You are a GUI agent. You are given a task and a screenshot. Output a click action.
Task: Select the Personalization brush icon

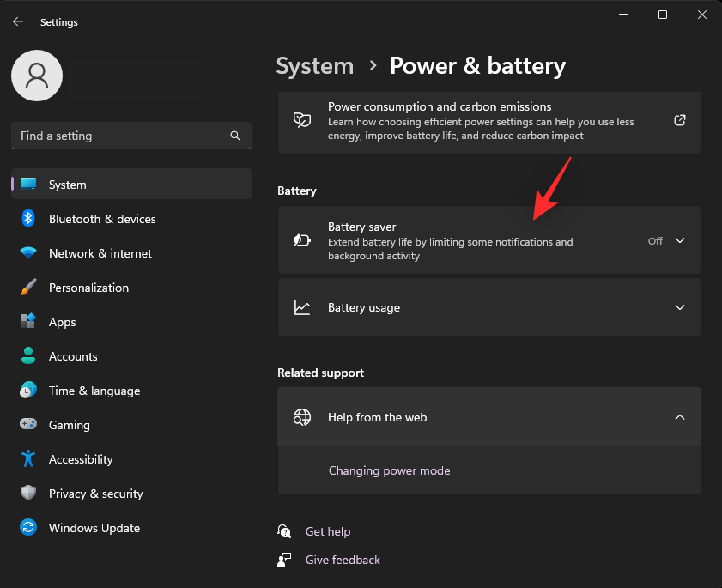click(x=27, y=288)
